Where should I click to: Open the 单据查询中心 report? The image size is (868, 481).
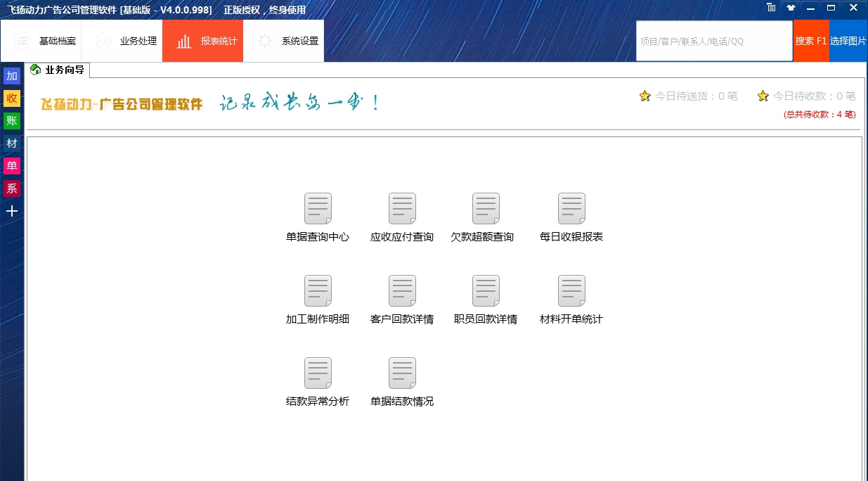point(318,216)
